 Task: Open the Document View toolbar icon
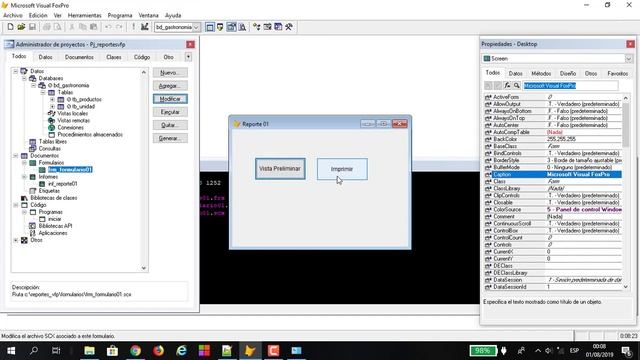[x=242, y=27]
